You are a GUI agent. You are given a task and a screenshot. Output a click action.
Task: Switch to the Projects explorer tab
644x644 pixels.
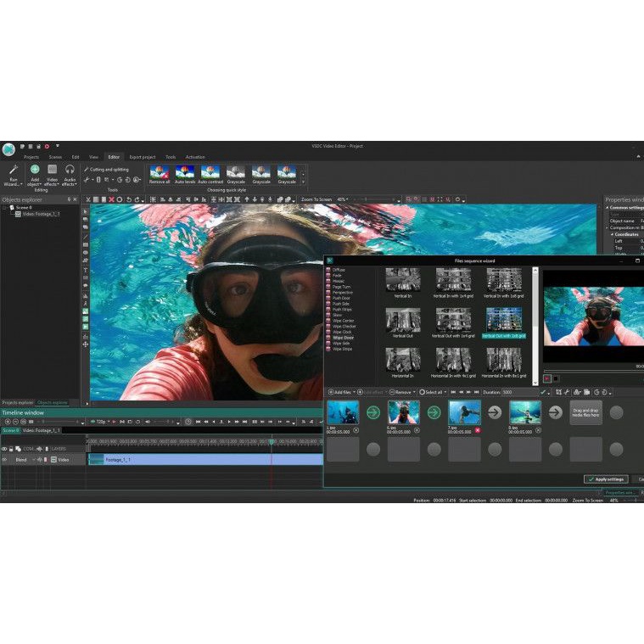pyautogui.click(x=17, y=402)
